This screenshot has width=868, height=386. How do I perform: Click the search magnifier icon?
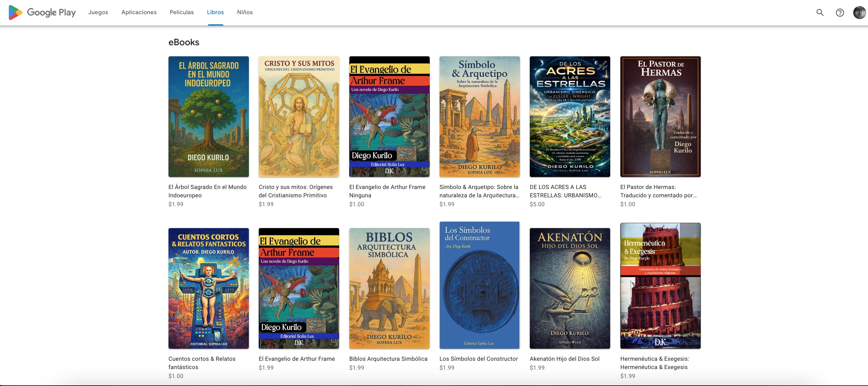(820, 12)
